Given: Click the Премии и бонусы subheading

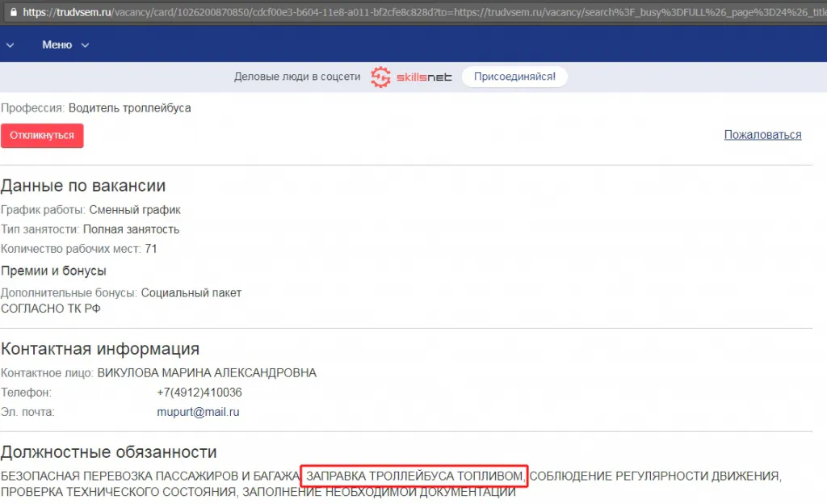Looking at the screenshot, I should [53, 271].
